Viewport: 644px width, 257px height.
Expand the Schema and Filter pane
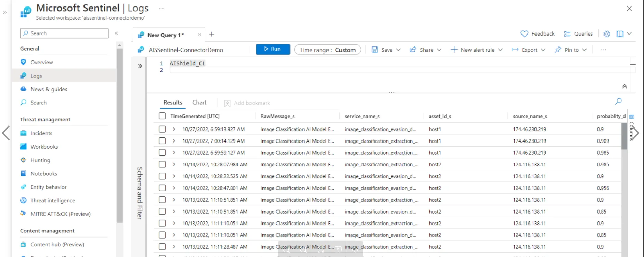click(x=140, y=66)
